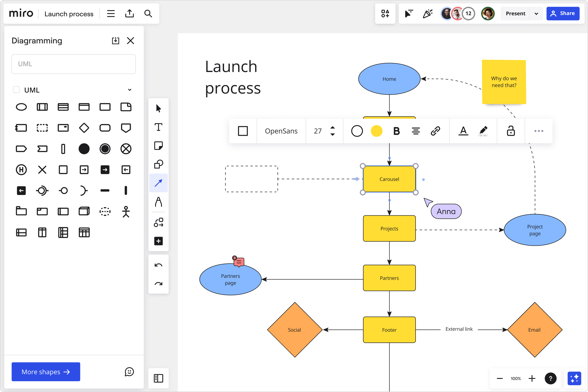This screenshot has width=588, height=392.
Task: Click the Share button
Action: point(563,13)
